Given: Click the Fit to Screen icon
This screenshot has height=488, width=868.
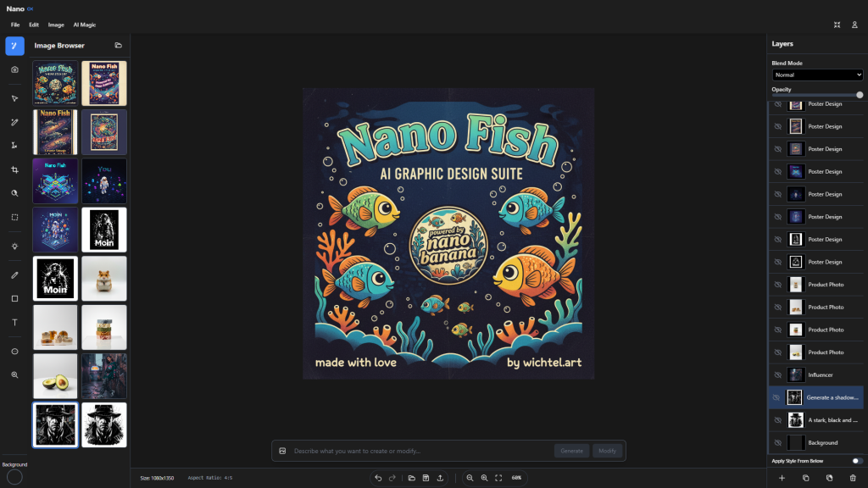Looking at the screenshot, I should click(x=498, y=477).
